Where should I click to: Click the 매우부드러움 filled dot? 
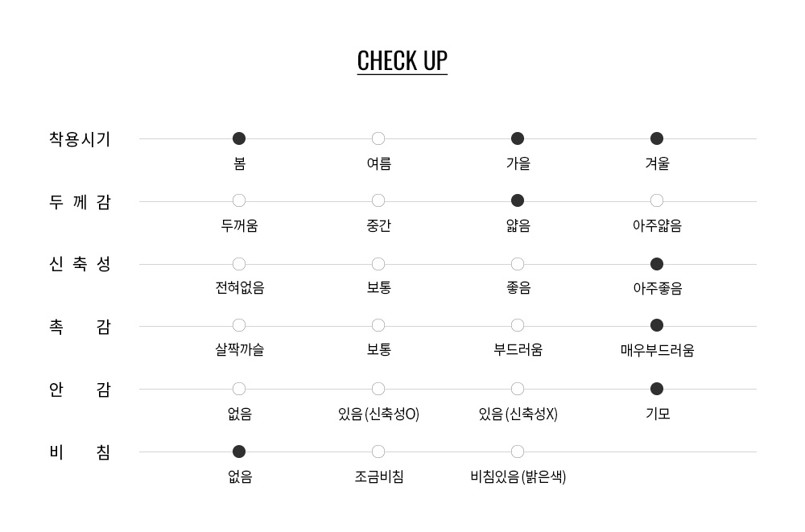657,326
